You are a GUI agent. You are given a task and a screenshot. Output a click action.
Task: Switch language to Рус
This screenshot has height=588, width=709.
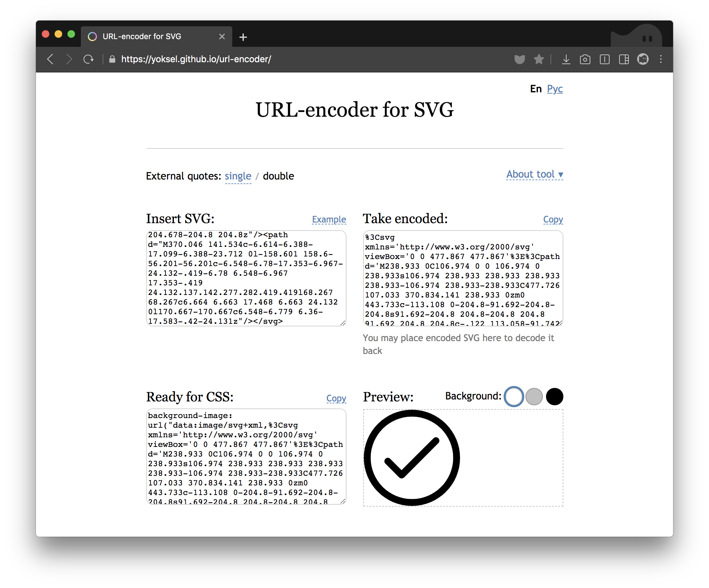pos(555,89)
